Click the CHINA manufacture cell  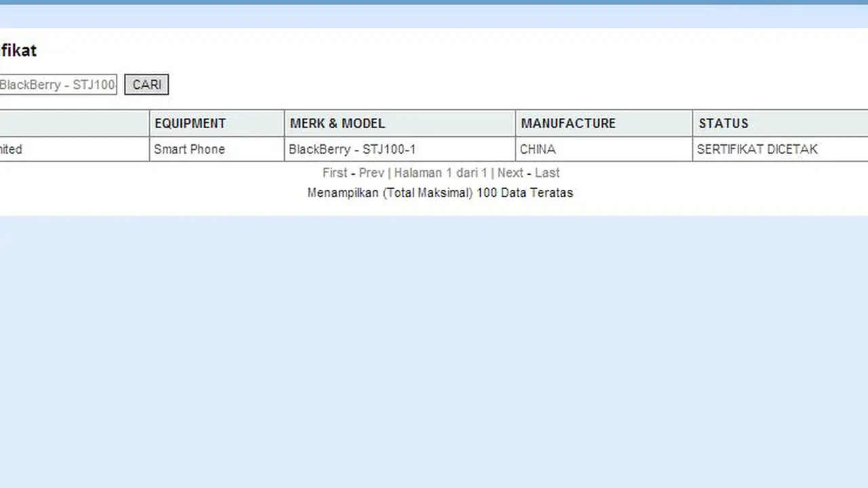(x=604, y=149)
